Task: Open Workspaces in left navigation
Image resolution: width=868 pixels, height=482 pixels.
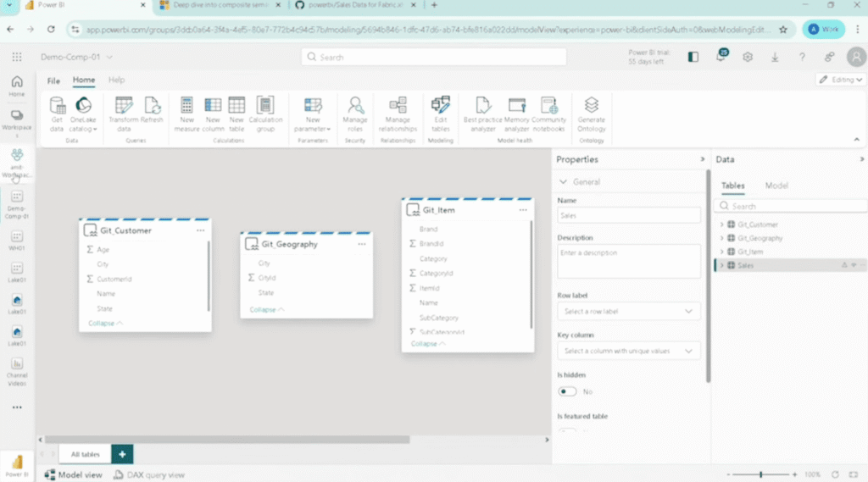Action: [17, 123]
